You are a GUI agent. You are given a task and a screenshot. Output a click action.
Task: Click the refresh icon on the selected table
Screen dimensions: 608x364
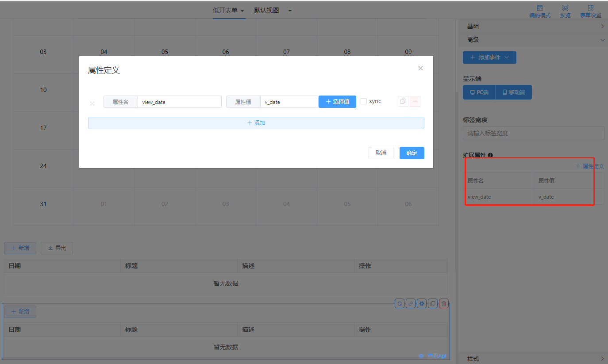pyautogui.click(x=399, y=303)
